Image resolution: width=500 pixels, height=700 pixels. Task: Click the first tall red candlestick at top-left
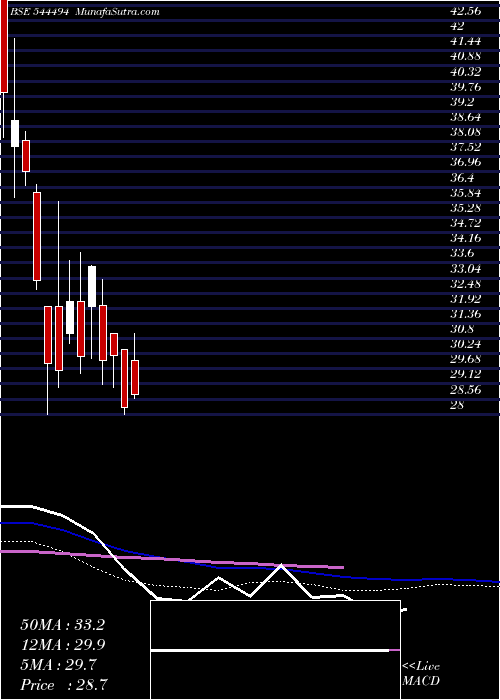click(x=4, y=46)
